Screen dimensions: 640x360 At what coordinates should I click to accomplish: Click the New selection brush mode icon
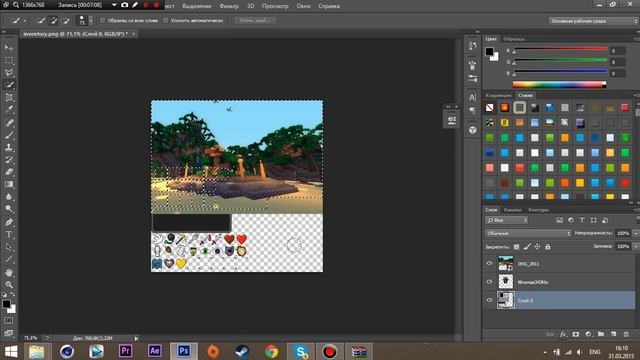(41, 20)
